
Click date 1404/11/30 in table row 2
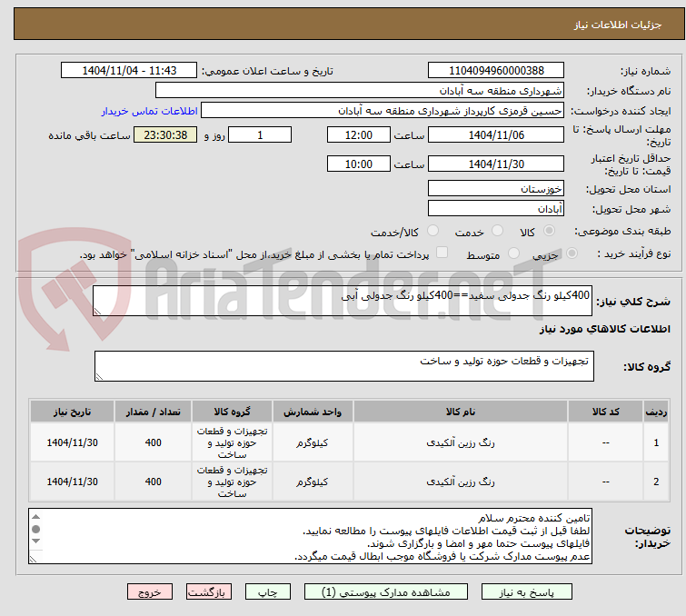click(72, 482)
